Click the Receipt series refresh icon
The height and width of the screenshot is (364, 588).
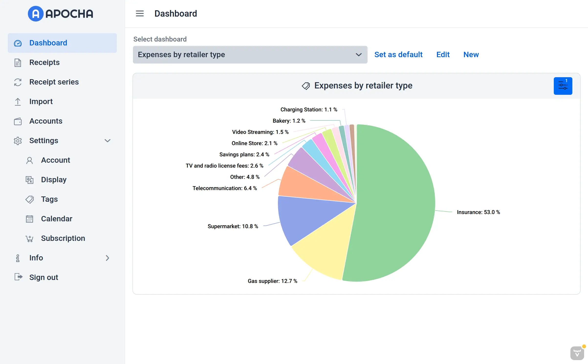coord(18,82)
